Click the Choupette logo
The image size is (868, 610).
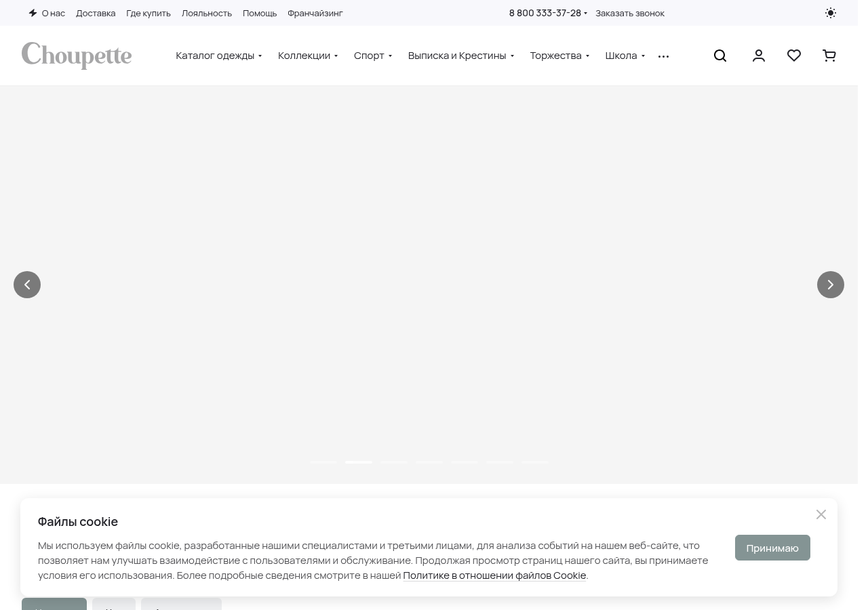77,56
